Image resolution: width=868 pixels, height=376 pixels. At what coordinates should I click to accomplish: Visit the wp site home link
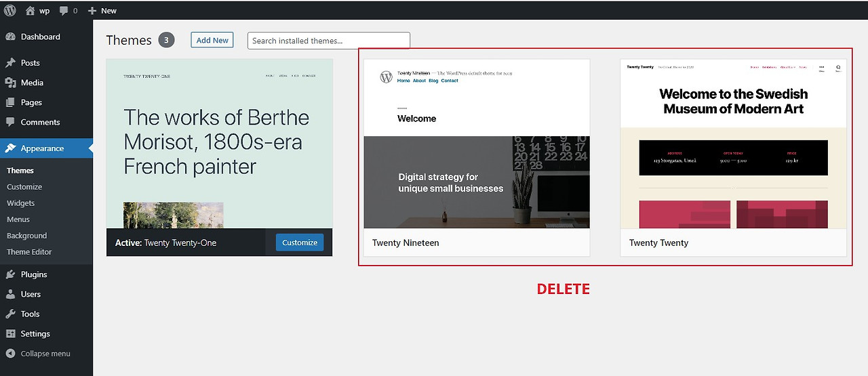(37, 10)
